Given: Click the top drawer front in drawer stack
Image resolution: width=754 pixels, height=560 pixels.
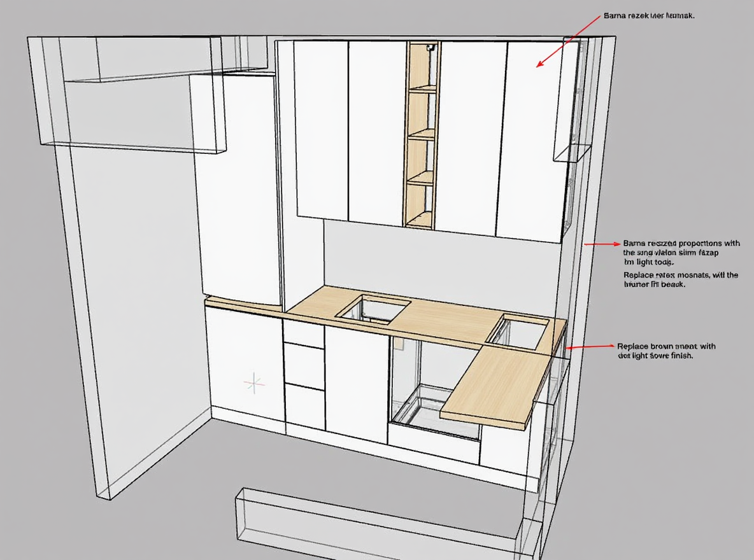Looking at the screenshot, I should 303,333.
